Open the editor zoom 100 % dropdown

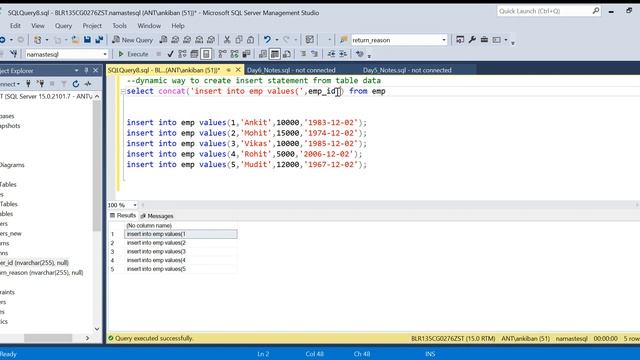point(135,205)
